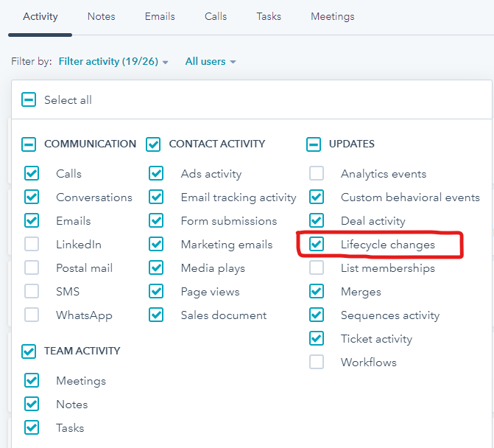Image resolution: width=494 pixels, height=448 pixels.
Task: Check the LinkedIn checkbox
Action: [32, 244]
